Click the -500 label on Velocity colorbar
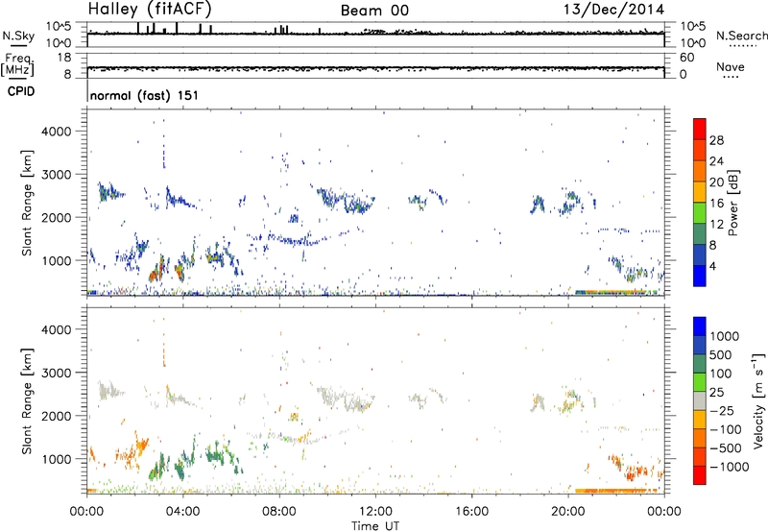Viewport: 768px width, 532px height. 726,447
